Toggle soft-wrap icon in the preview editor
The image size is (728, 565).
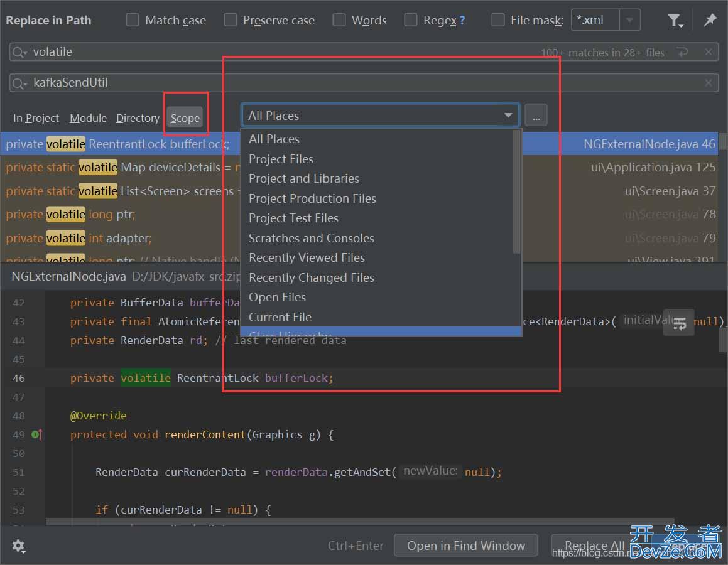(679, 323)
